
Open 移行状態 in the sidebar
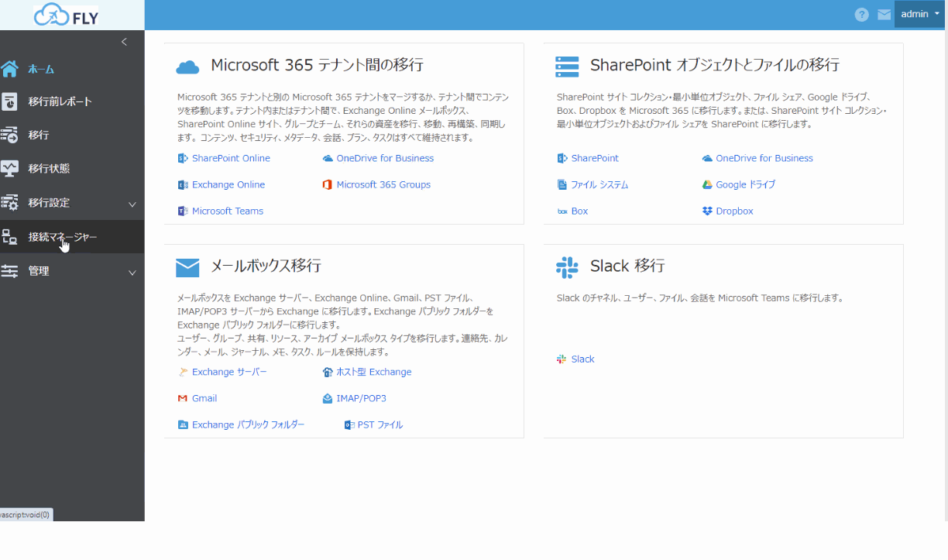coord(49,168)
